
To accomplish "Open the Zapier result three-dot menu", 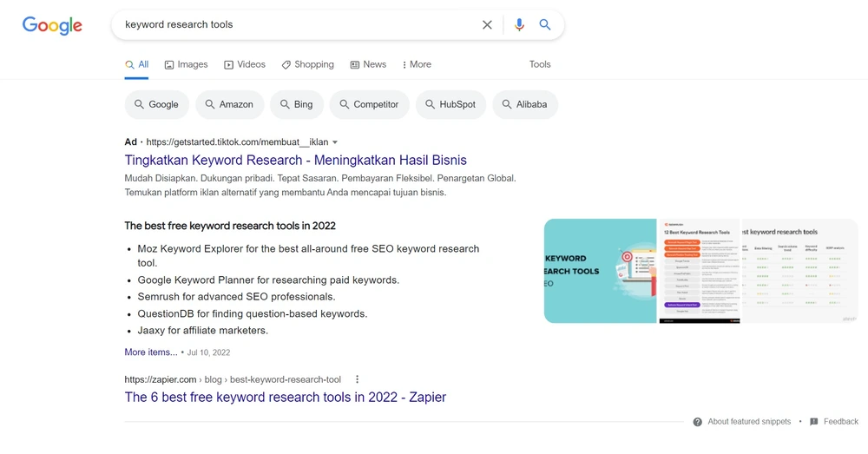I will coord(357,380).
